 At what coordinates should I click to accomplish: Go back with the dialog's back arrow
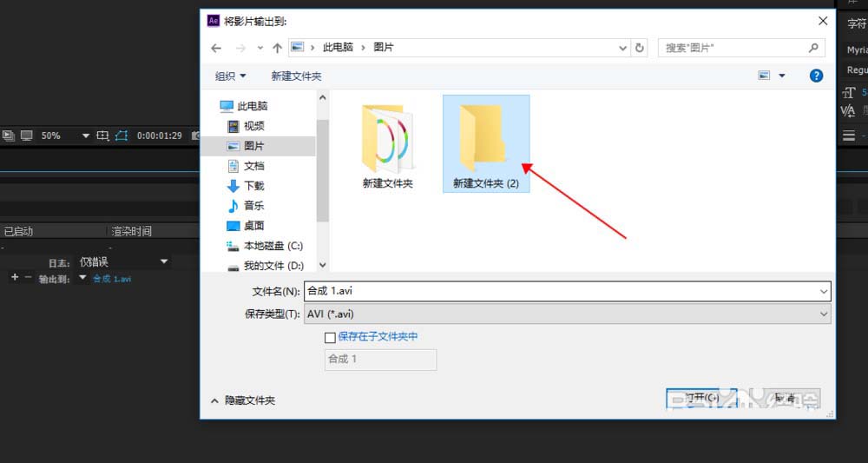click(x=216, y=48)
